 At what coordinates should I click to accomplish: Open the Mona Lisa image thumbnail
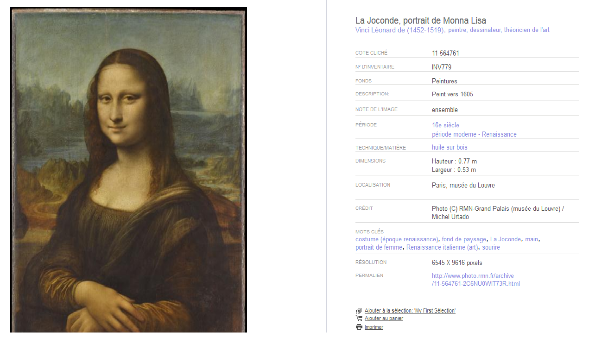(128, 169)
